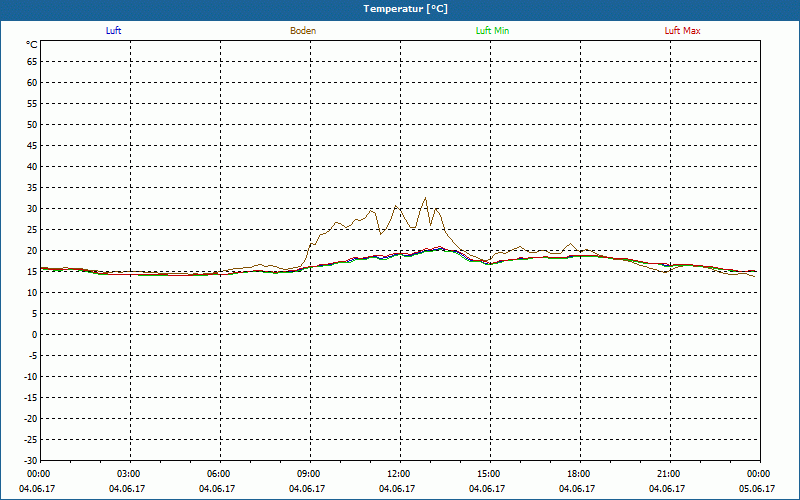
Task: Click the Temperatur [°C] chart title
Action: (x=406, y=9)
